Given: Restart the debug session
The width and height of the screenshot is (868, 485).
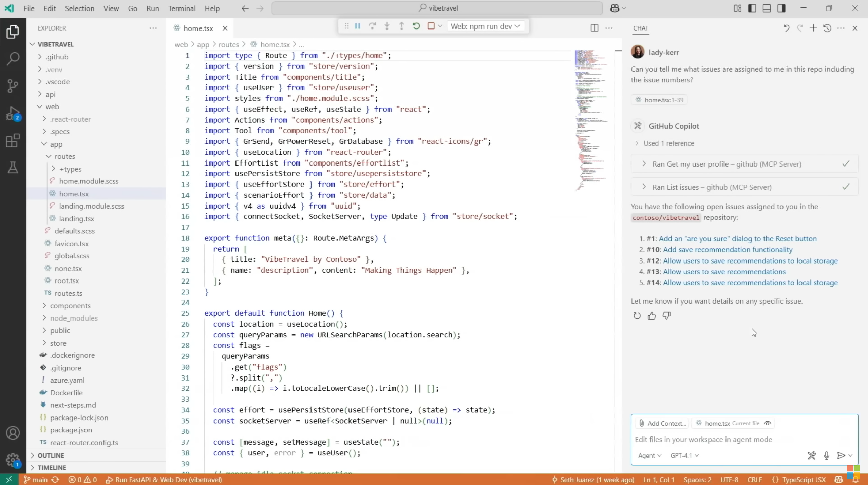Looking at the screenshot, I should pyautogui.click(x=416, y=26).
